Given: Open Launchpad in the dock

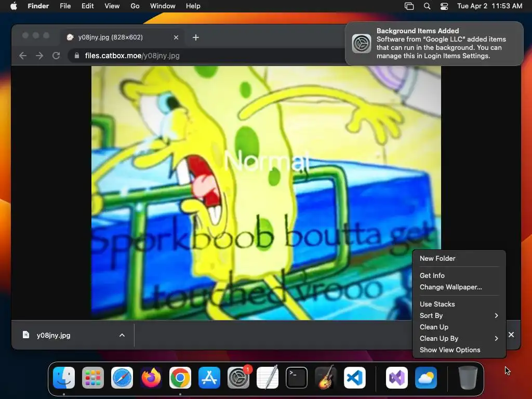Looking at the screenshot, I should tap(93, 378).
